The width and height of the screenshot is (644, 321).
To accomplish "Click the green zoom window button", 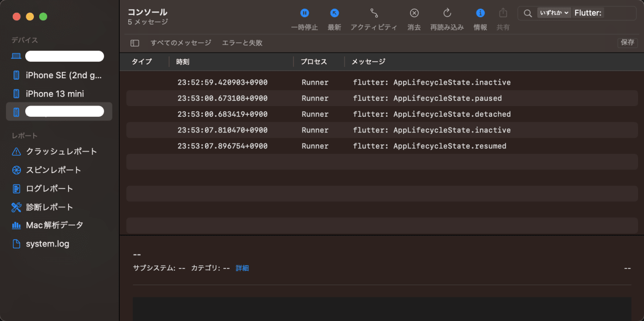I will (43, 17).
